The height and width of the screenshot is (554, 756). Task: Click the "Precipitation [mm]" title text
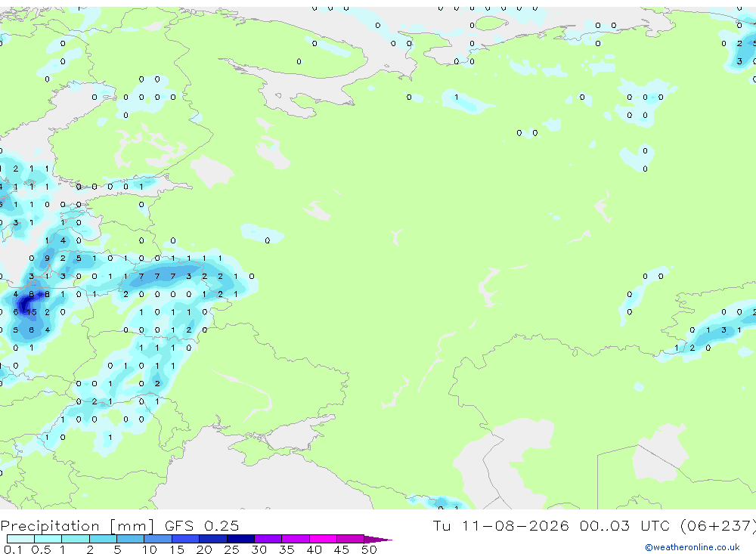[x=77, y=526]
